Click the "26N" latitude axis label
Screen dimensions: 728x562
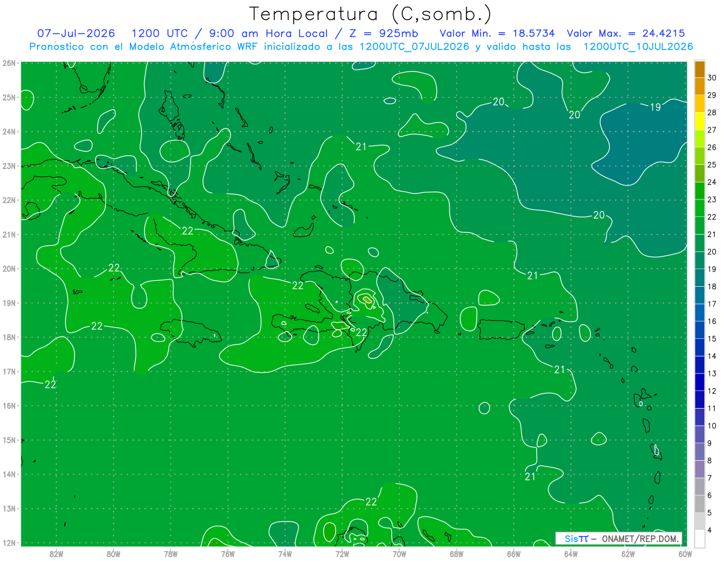click(8, 63)
